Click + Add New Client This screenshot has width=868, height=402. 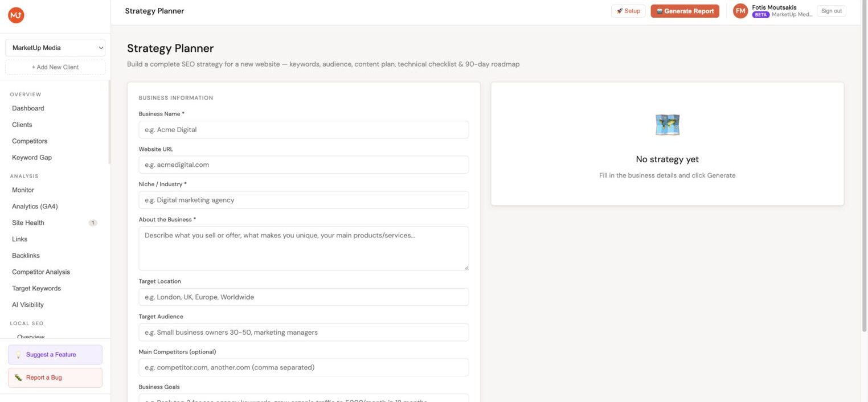[55, 67]
